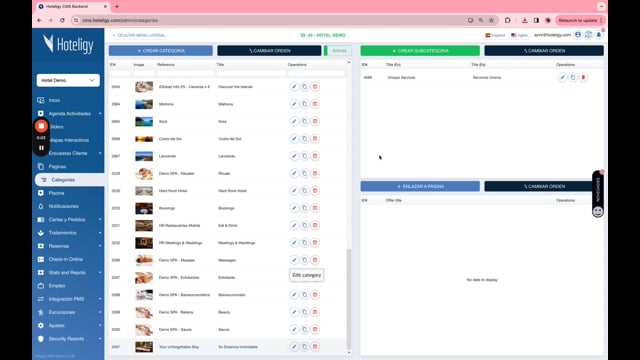Duplicate the Mallorca category
This screenshot has height=360, width=640.
tap(304, 104)
